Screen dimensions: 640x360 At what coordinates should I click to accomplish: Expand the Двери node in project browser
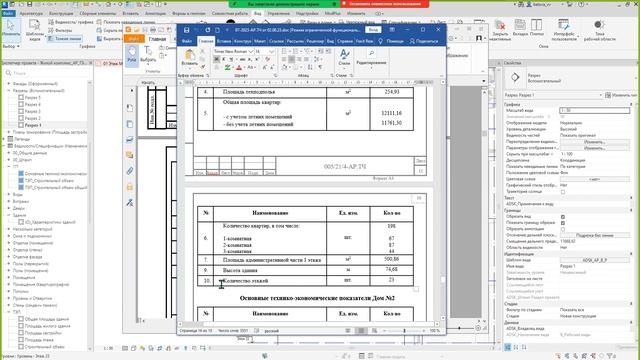point(9,208)
